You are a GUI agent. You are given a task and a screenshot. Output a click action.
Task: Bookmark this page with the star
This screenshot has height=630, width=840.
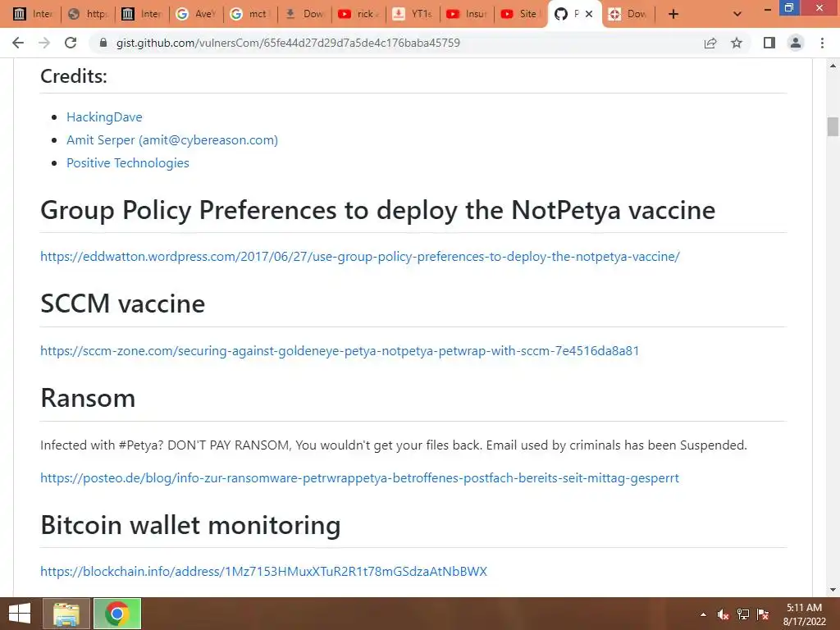(x=737, y=43)
